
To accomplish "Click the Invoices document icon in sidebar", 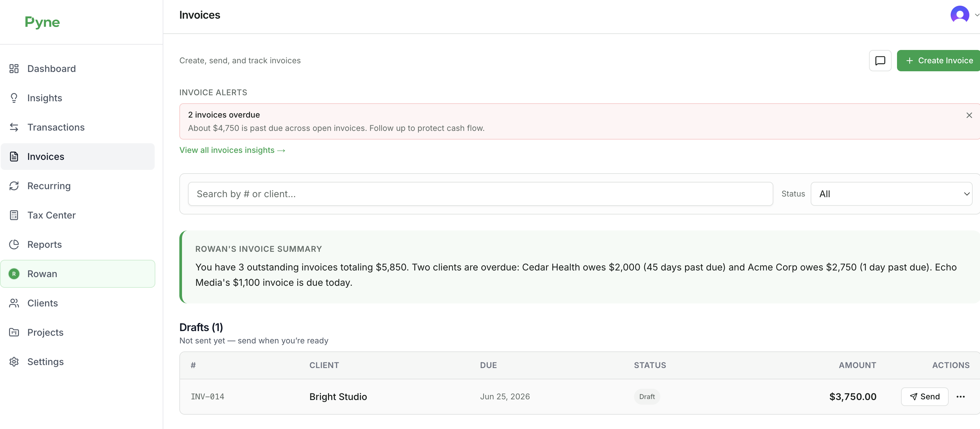I will tap(14, 157).
